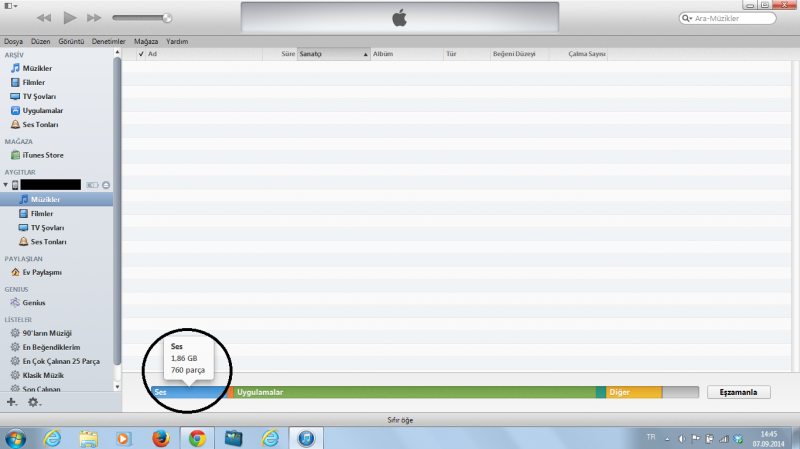Click the Eşzamanla sync button
The width and height of the screenshot is (800, 449).
coord(738,392)
